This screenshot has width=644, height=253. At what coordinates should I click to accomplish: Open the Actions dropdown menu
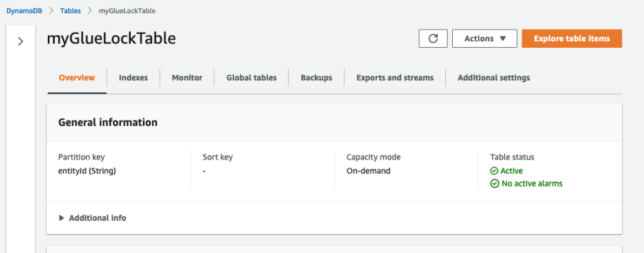click(485, 38)
